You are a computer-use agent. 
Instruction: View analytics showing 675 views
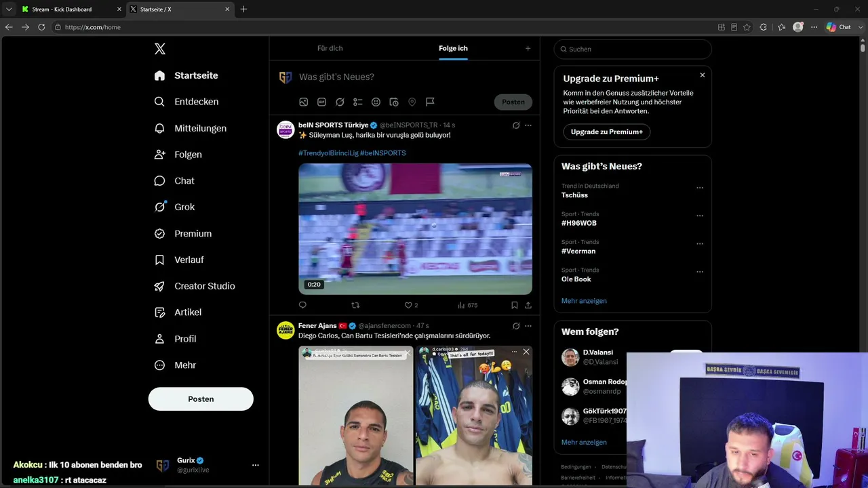pos(467,305)
